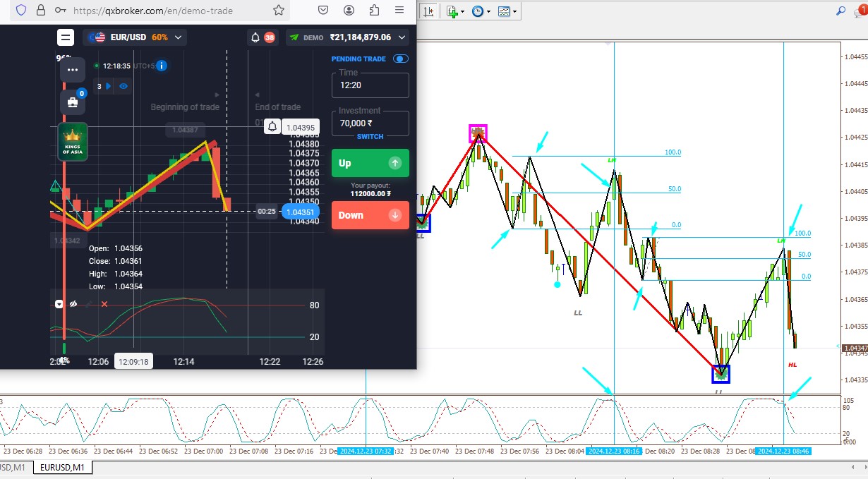
Task: Click the SWITCH link under Investment
Action: 370,137
